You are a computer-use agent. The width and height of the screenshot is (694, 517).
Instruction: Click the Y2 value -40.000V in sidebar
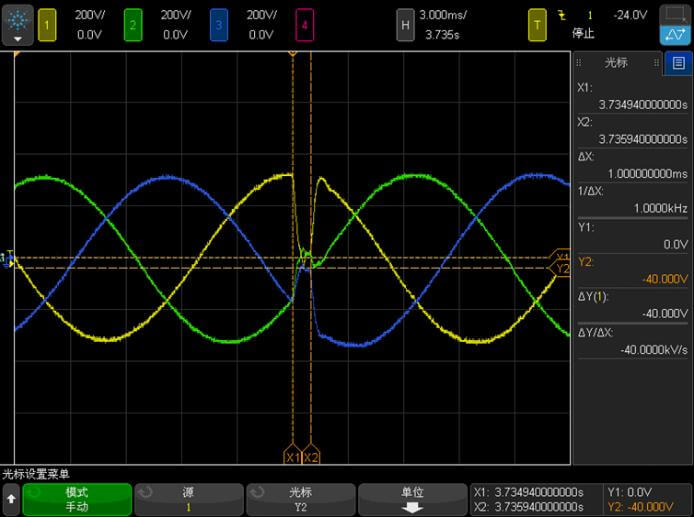coord(665,279)
